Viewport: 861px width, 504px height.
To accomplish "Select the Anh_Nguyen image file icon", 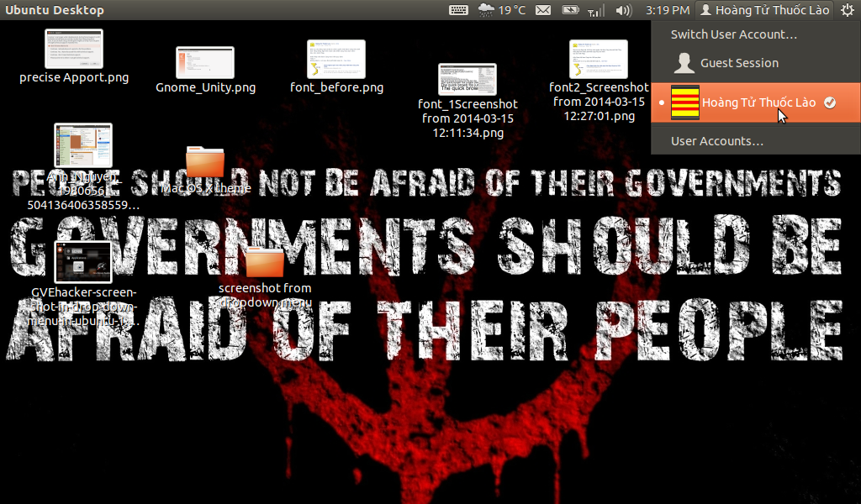I will [83, 145].
